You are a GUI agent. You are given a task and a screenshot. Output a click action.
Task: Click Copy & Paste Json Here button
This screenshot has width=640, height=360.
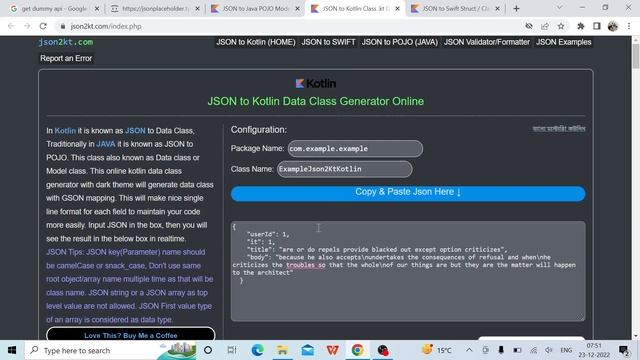point(408,193)
